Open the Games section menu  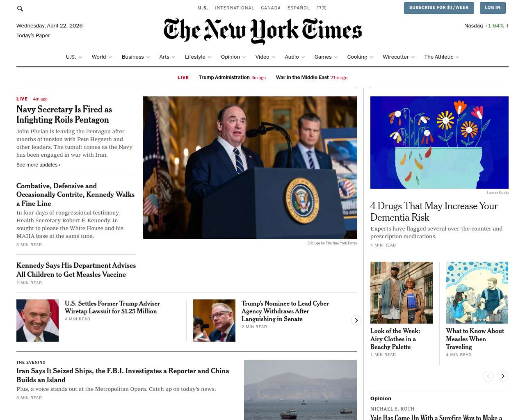pyautogui.click(x=323, y=57)
